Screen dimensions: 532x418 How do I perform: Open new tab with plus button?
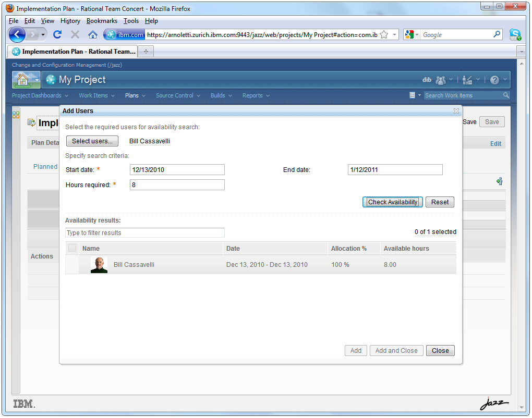[x=146, y=52]
